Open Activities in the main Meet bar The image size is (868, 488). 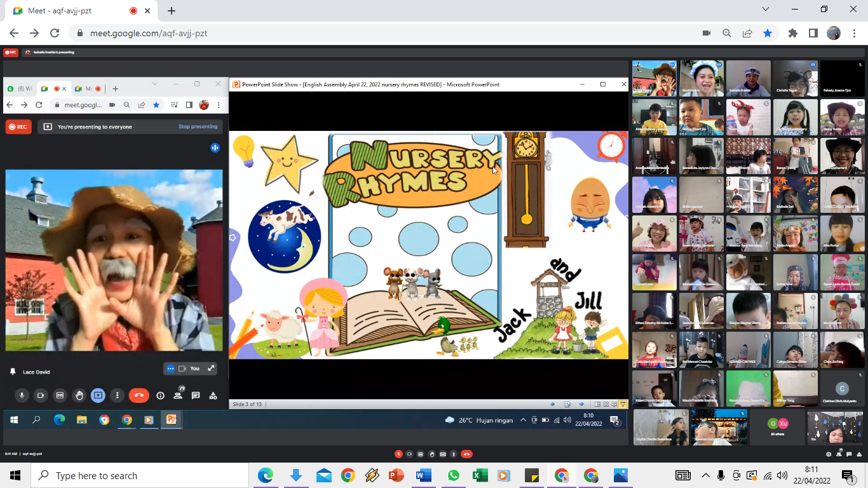point(859,454)
